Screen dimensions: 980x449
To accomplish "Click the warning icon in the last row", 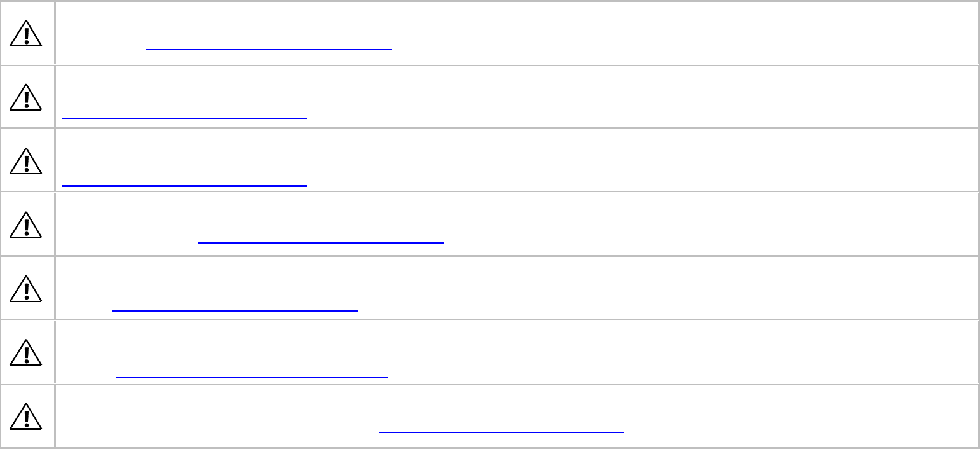I will (26, 416).
